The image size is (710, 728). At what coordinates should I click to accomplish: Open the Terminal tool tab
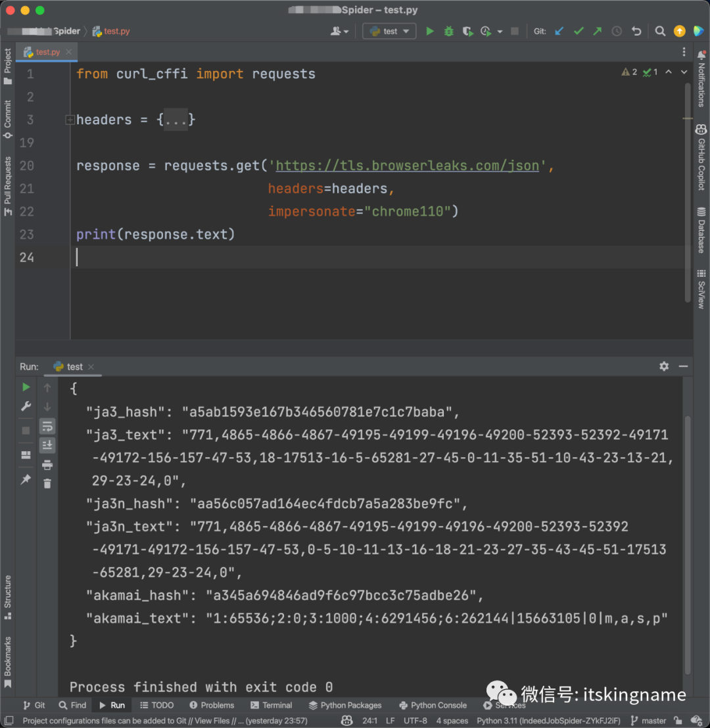272,705
